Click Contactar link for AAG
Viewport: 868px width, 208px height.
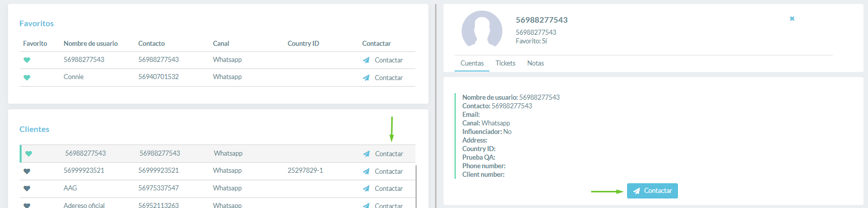[389, 188]
